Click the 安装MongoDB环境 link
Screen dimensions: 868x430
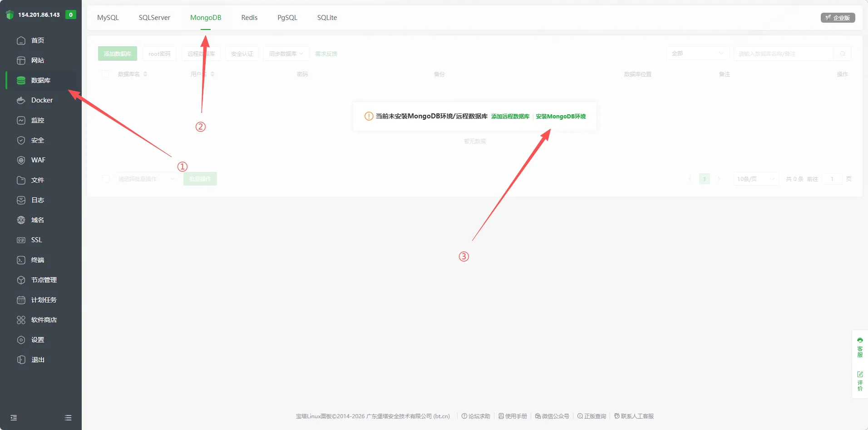561,117
